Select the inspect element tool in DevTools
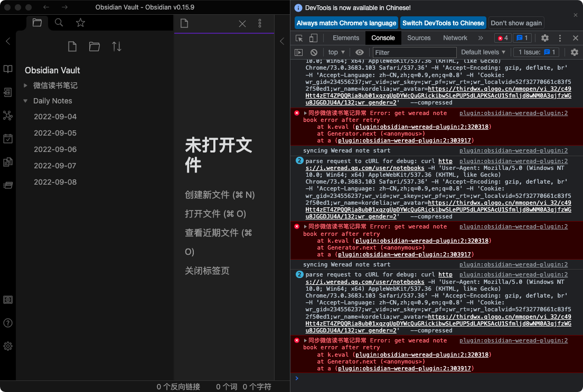The height and width of the screenshot is (392, 583). pyautogui.click(x=299, y=37)
